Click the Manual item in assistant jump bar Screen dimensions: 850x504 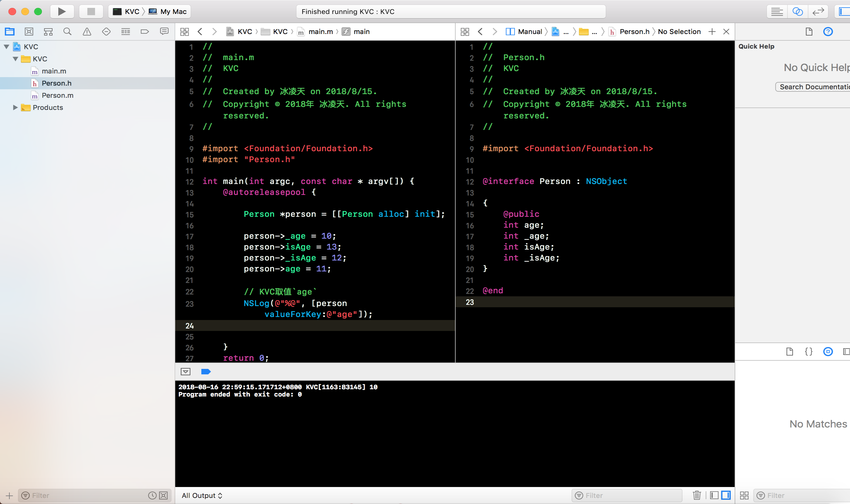(x=529, y=32)
